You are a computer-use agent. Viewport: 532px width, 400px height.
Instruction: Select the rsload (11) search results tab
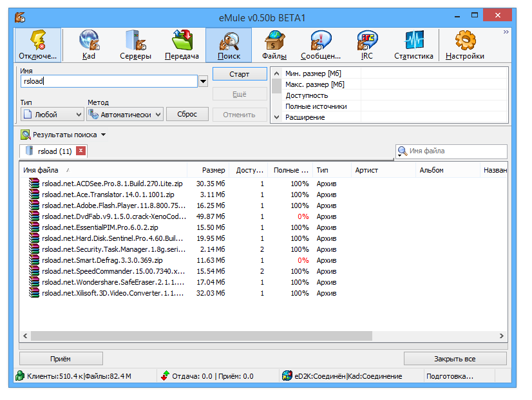coord(55,151)
